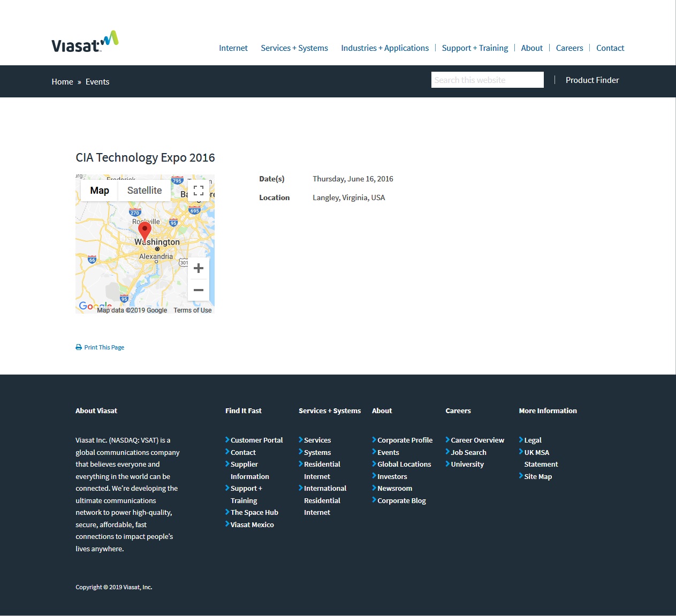Open Career Overview footer link
Viewport: 676px width, 616px height.
point(477,440)
